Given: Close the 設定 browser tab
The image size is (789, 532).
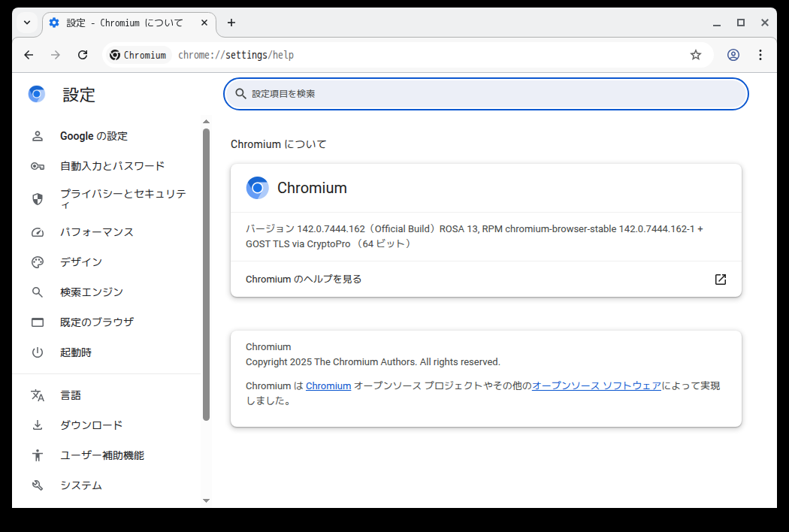Looking at the screenshot, I should [x=204, y=23].
